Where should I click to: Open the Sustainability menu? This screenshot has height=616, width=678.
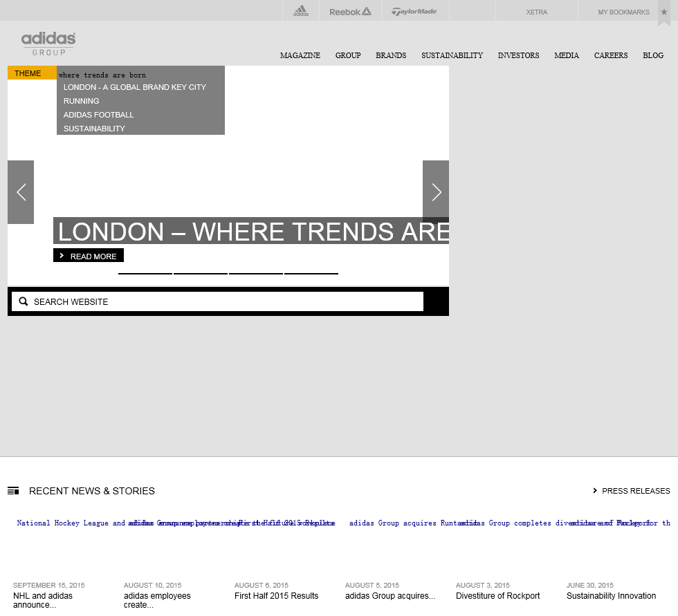452,55
